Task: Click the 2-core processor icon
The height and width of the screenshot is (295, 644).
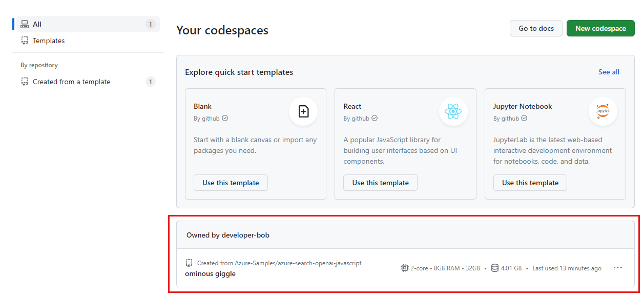Action: click(405, 268)
